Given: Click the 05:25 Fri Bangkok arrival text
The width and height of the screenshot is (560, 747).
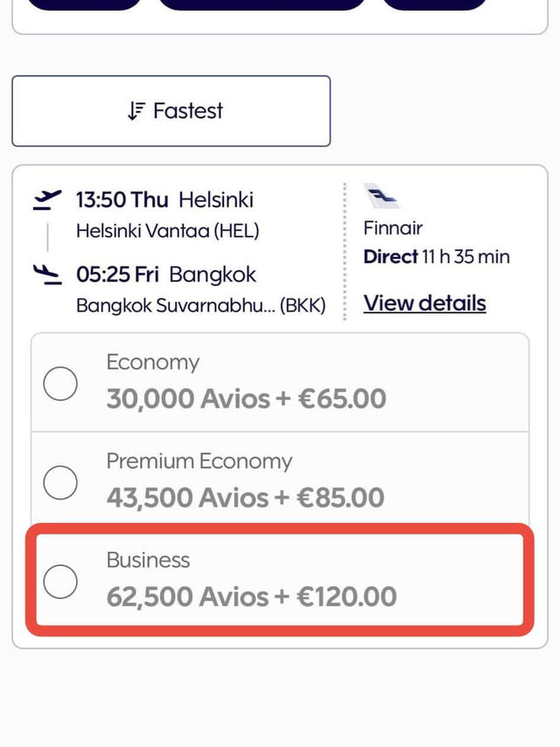Looking at the screenshot, I should point(166,275).
